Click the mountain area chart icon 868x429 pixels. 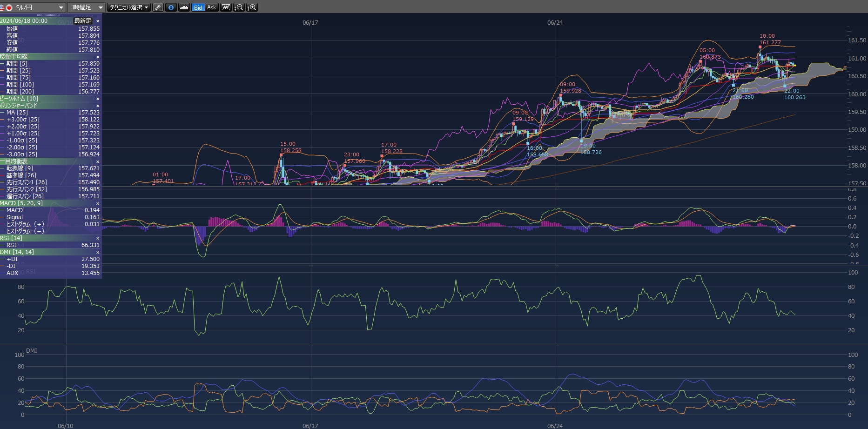tap(184, 7)
